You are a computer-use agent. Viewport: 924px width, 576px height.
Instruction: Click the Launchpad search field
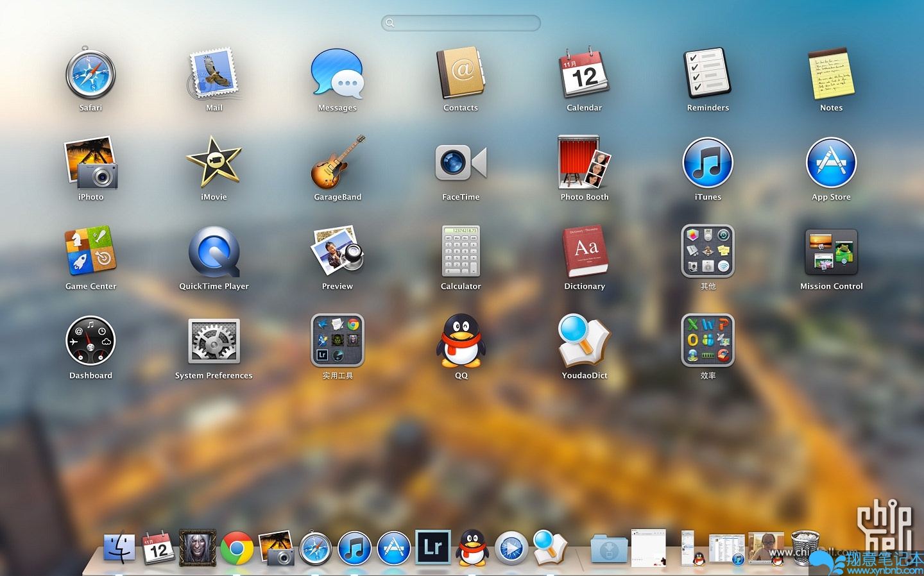click(461, 23)
